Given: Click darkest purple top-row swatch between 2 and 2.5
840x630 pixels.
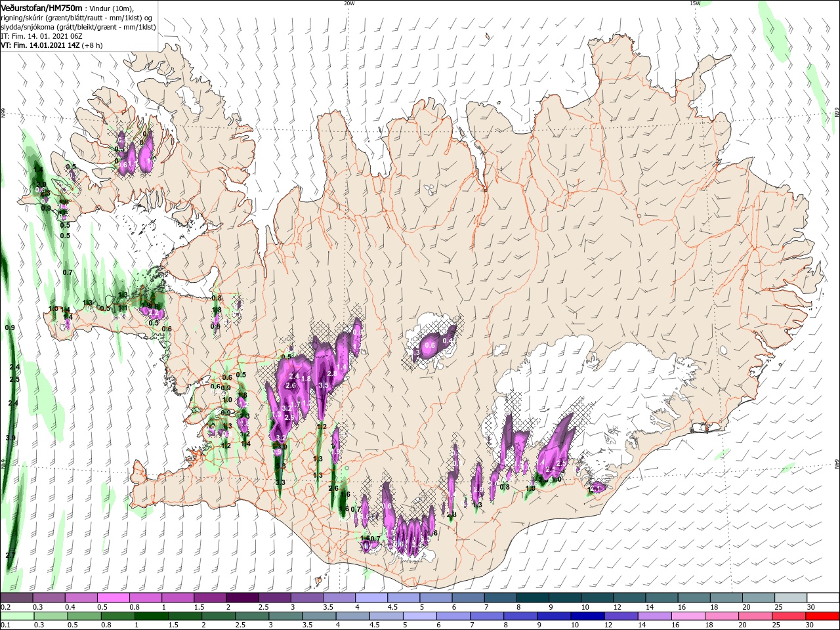Looking at the screenshot, I should point(242,598).
